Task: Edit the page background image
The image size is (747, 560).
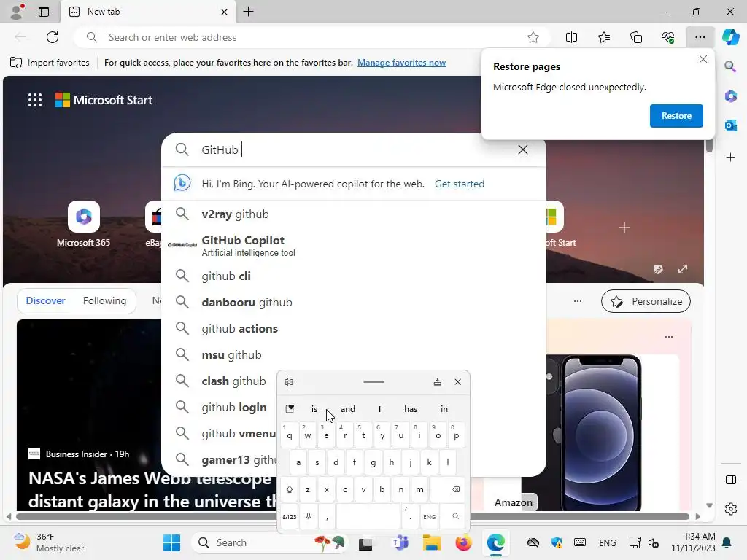Action: 658,269
